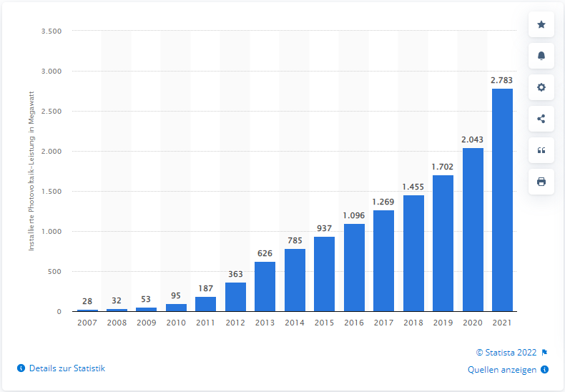Click the value label 53
The width and height of the screenshot is (565, 392).
tap(146, 300)
